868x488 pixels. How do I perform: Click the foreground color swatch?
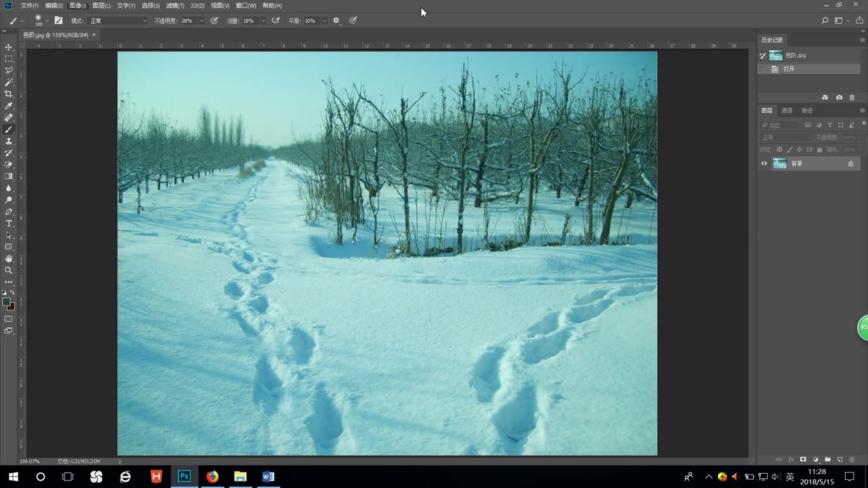[6, 302]
